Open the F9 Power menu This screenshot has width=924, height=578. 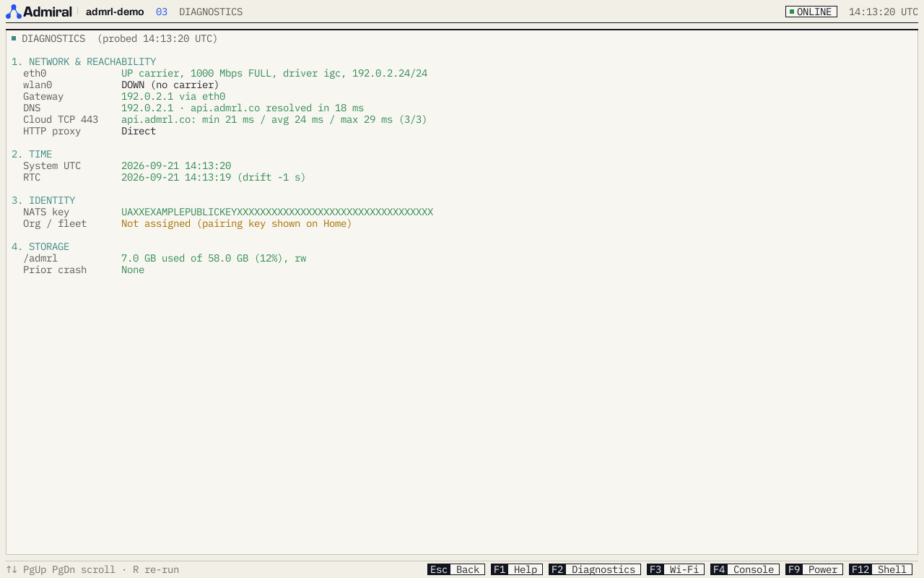pos(814,569)
